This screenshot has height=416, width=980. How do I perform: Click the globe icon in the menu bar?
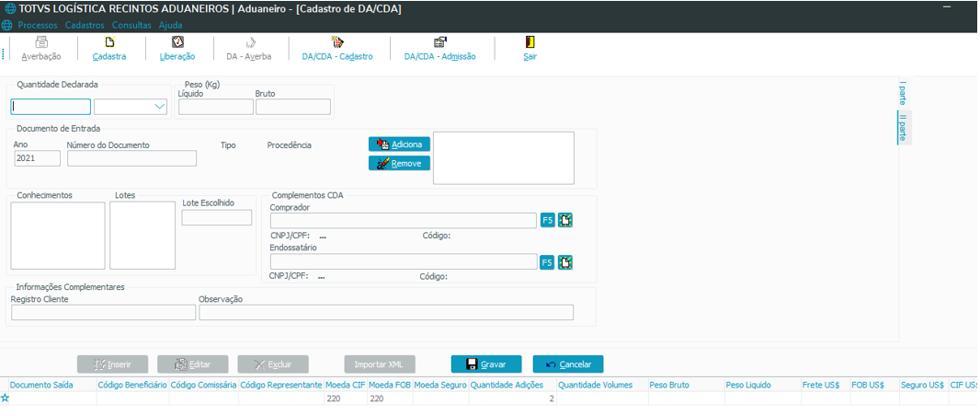6,26
